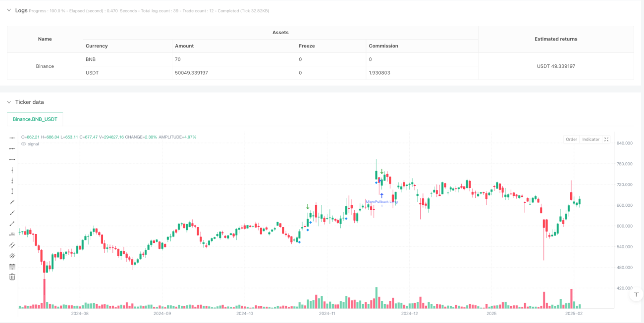Select the horizontal straight line drawing tool
The width and height of the screenshot is (644, 323).
point(12,138)
